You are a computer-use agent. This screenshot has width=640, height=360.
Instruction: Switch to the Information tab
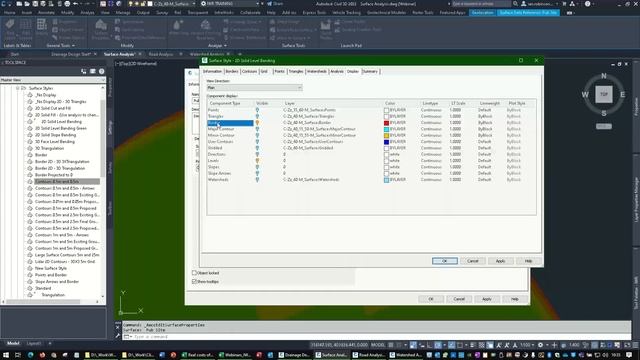[x=212, y=71]
